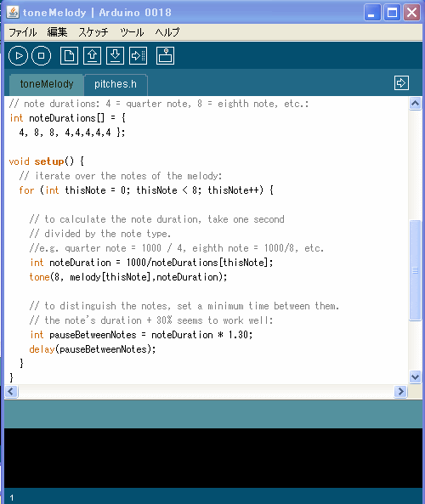Open the スケッチ menu
425x504 pixels.
click(x=93, y=32)
